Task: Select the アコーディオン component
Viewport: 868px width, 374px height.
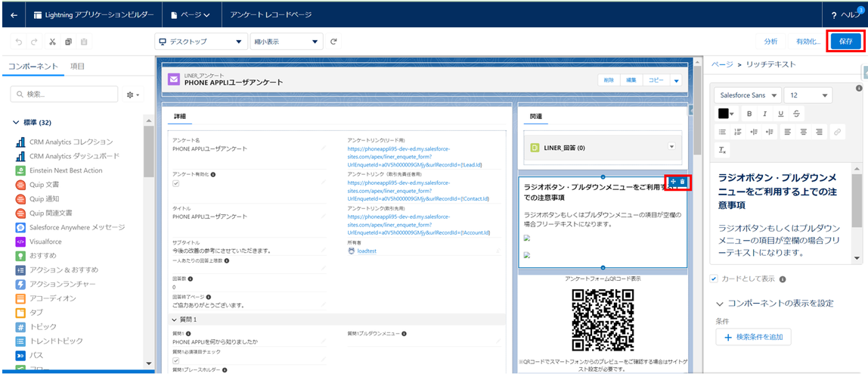Action: (x=45, y=298)
